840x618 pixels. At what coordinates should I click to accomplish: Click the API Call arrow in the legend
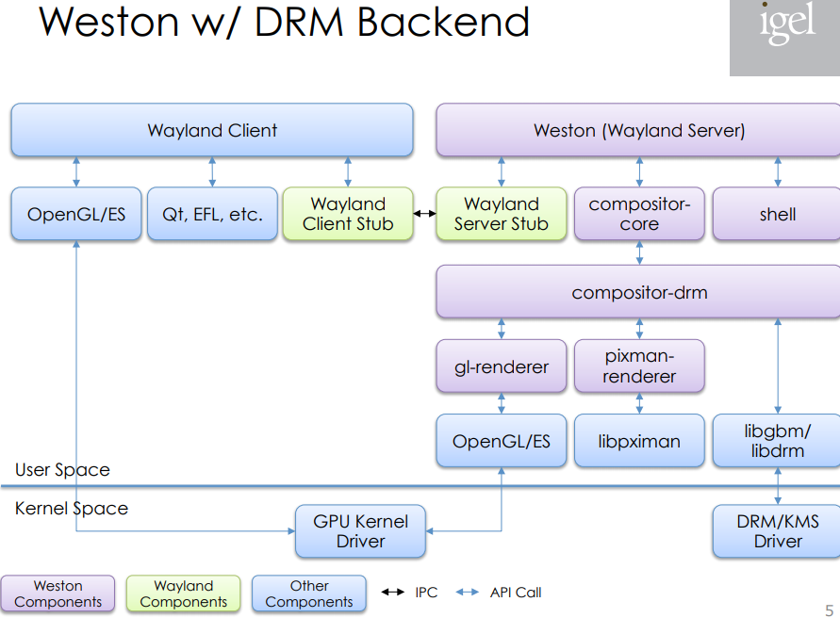464,593
